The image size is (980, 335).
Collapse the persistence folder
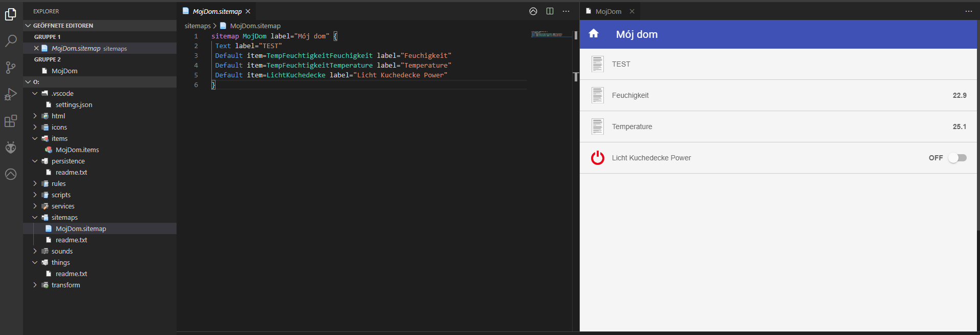35,161
